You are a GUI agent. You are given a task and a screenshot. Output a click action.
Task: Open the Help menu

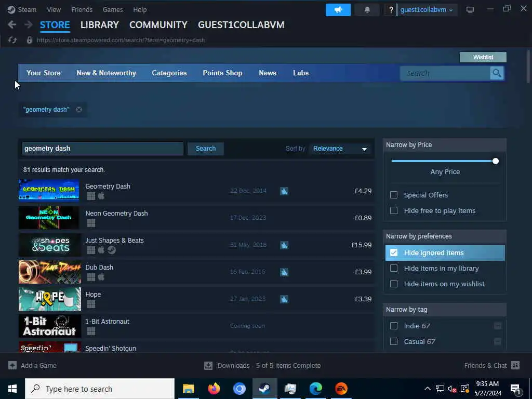pos(140,9)
